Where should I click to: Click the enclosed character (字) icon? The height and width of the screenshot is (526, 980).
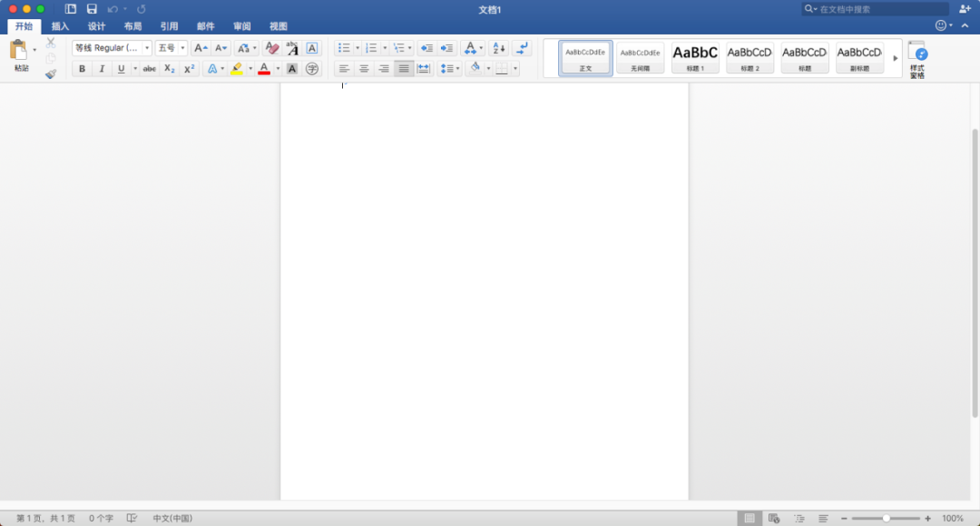312,69
